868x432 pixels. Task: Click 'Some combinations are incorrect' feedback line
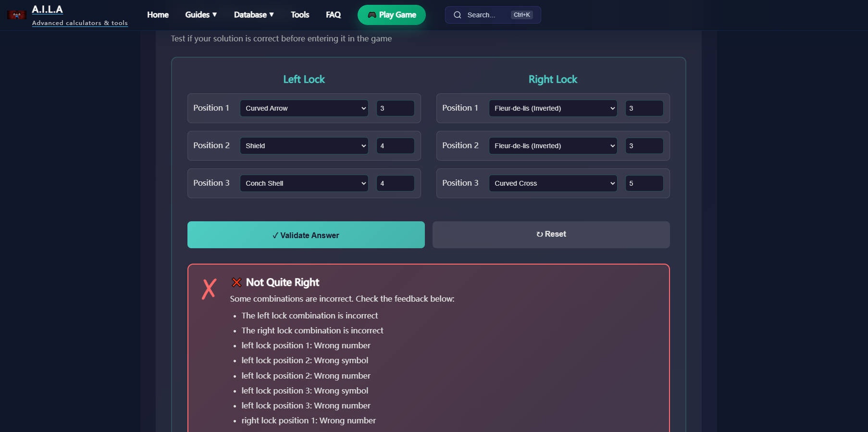click(x=342, y=299)
